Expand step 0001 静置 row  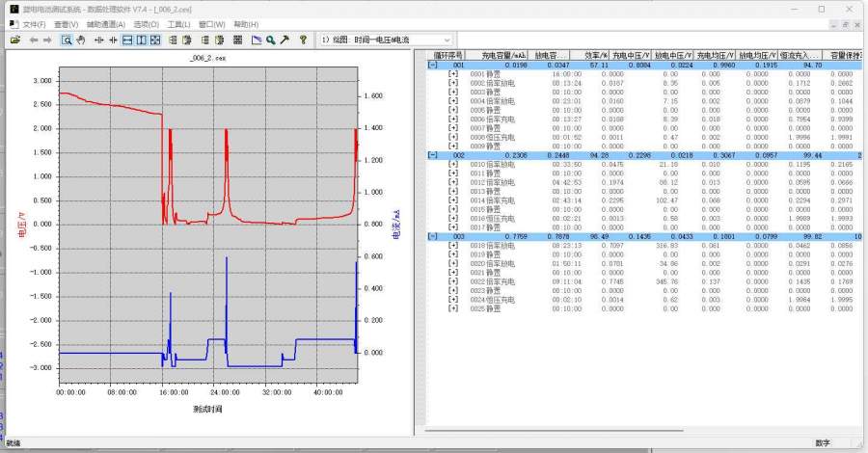452,73
